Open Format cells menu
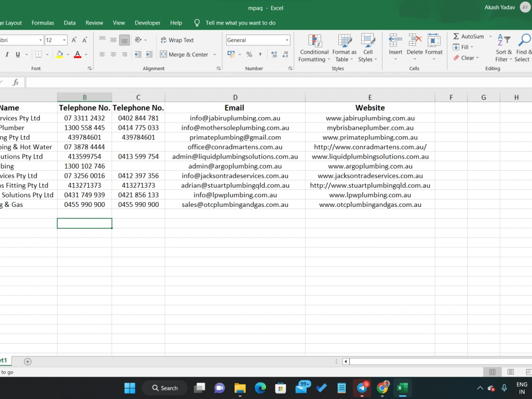 click(434, 47)
